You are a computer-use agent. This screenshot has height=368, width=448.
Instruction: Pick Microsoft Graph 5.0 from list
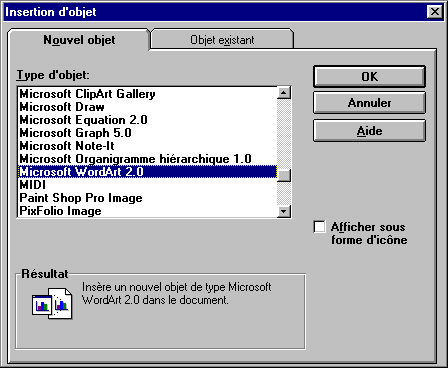point(147,133)
